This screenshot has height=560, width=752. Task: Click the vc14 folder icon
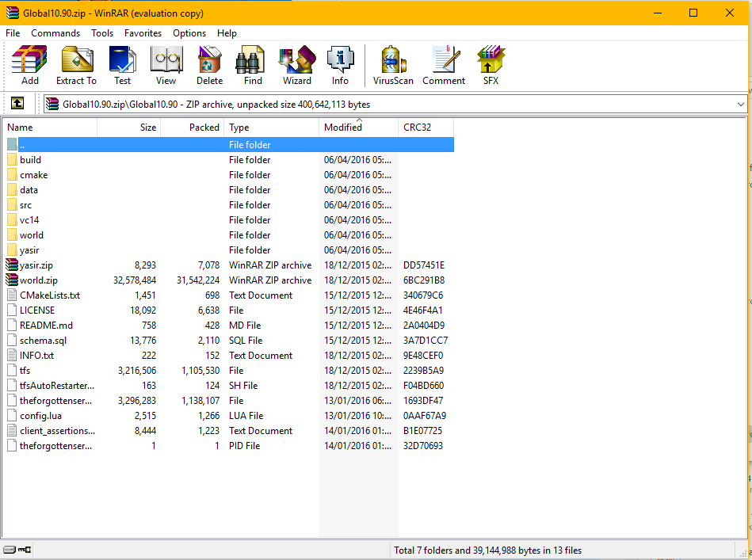[x=12, y=220]
